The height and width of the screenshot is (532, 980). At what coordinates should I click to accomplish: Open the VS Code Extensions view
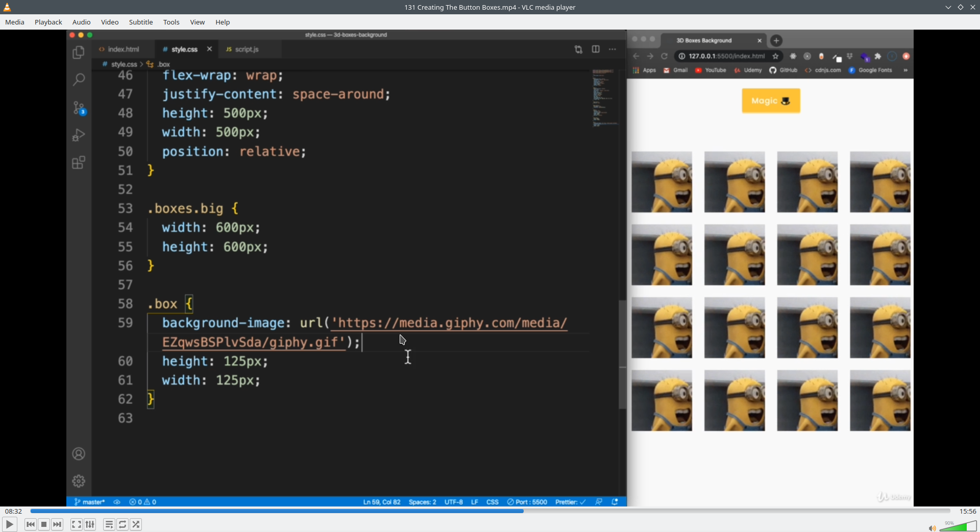click(79, 163)
